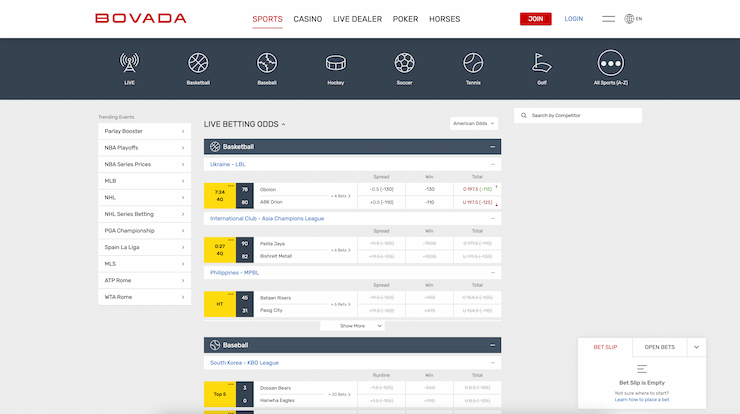Click the Bovada logo
The height and width of the screenshot is (414, 740).
[x=141, y=18]
